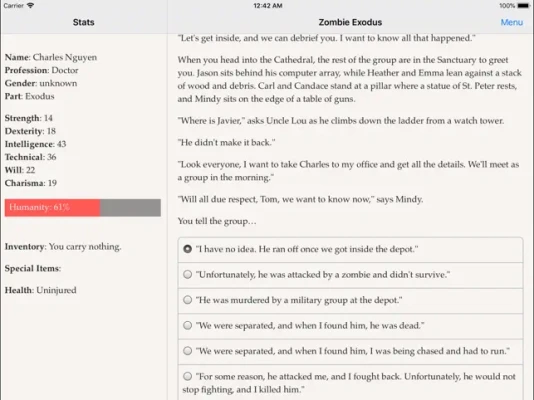Click the Zombie Exodus title
This screenshot has width=534, height=400.
click(350, 22)
